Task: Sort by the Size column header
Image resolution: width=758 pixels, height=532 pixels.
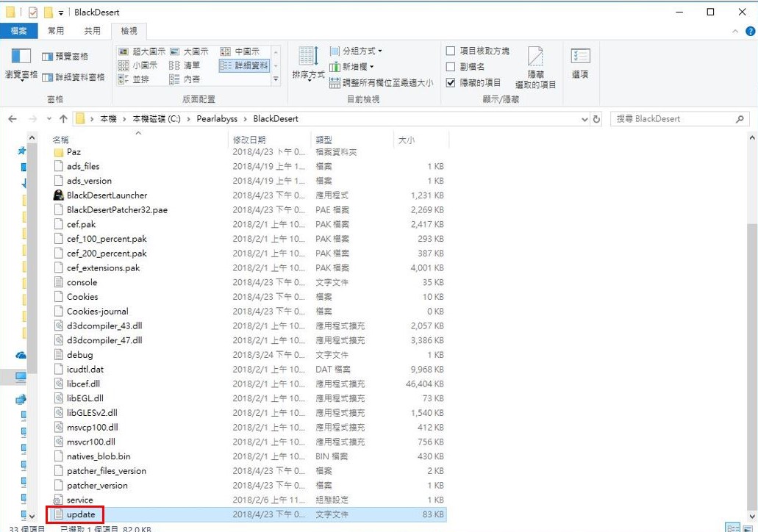Action: click(x=421, y=140)
